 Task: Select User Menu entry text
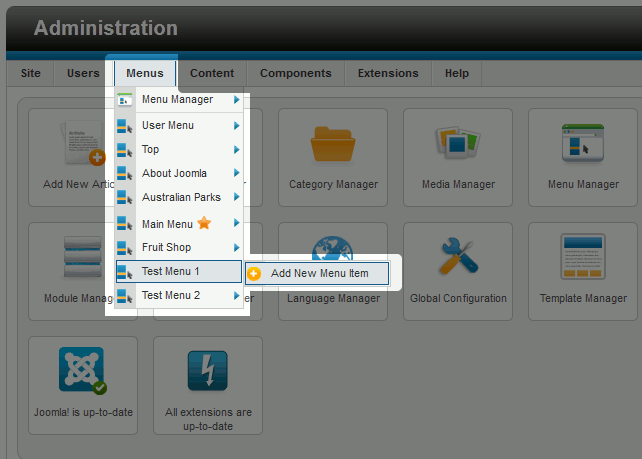[168, 125]
